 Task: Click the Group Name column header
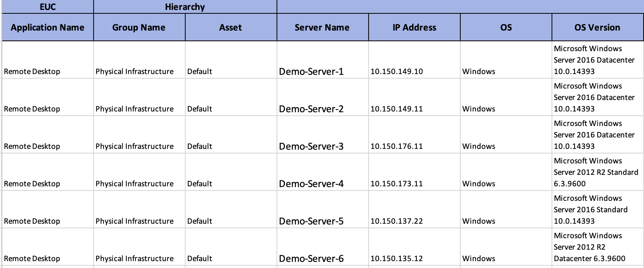(139, 27)
